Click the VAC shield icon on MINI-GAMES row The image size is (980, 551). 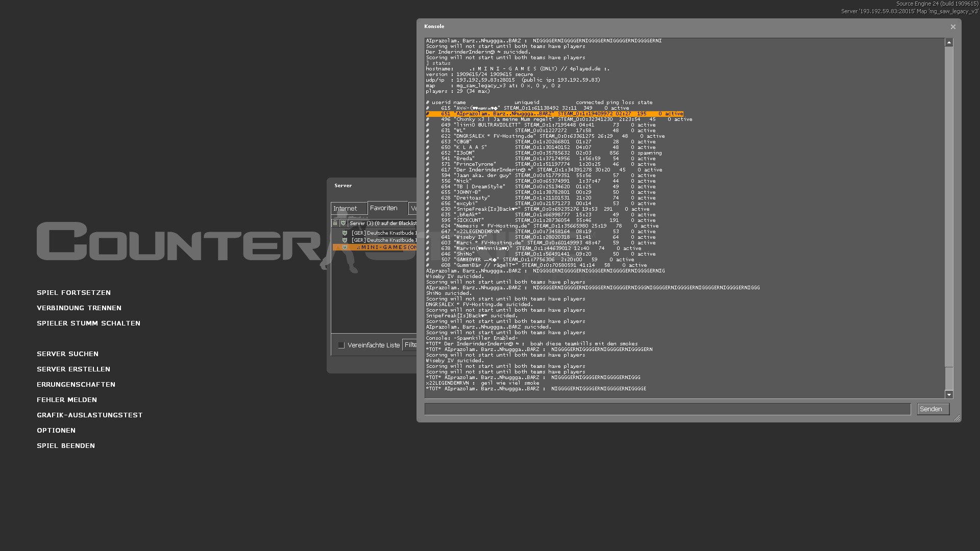click(345, 247)
